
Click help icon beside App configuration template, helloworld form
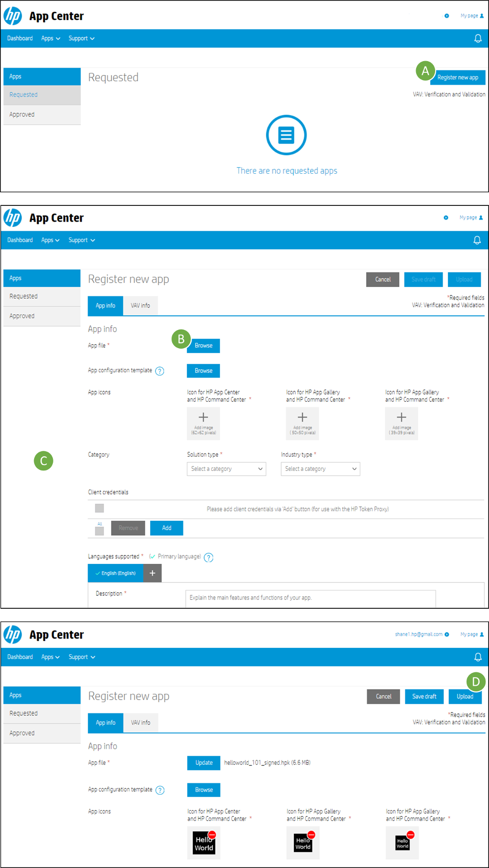(x=160, y=790)
